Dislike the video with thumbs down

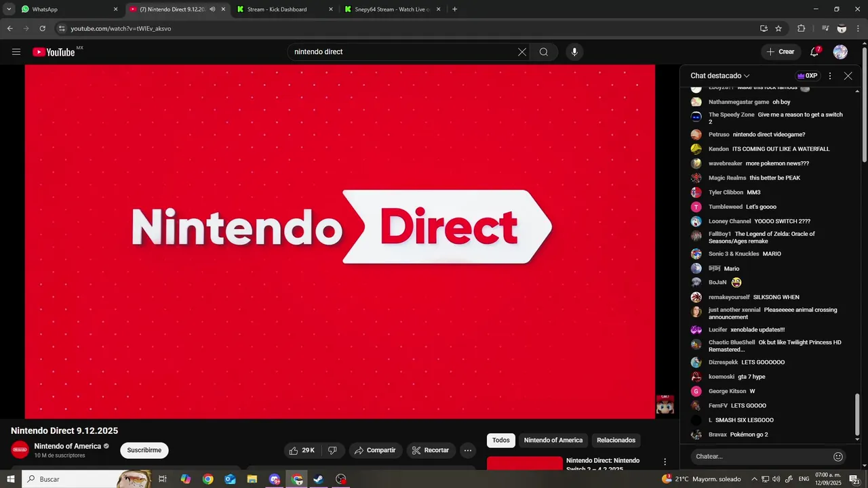coord(332,450)
